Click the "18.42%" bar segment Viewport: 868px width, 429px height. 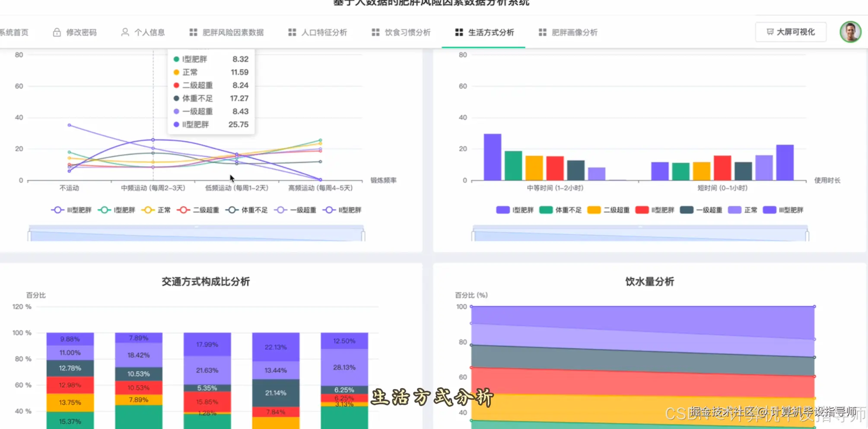click(x=139, y=355)
